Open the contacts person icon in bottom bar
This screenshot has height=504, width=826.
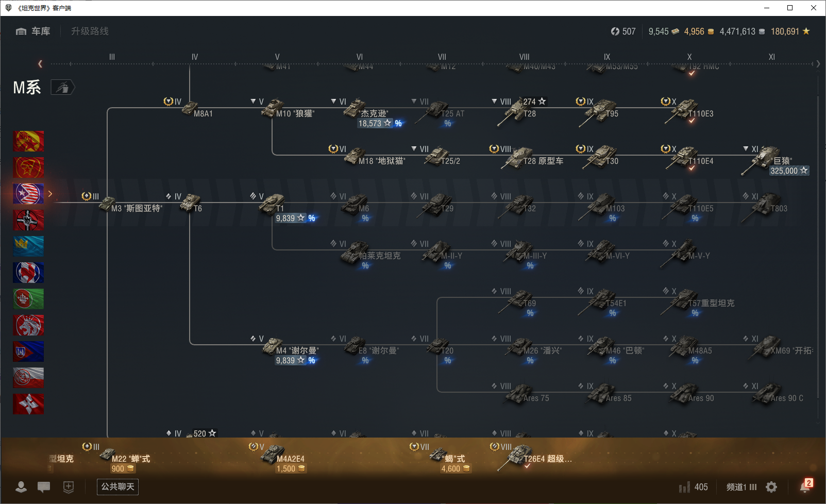tap(21, 487)
